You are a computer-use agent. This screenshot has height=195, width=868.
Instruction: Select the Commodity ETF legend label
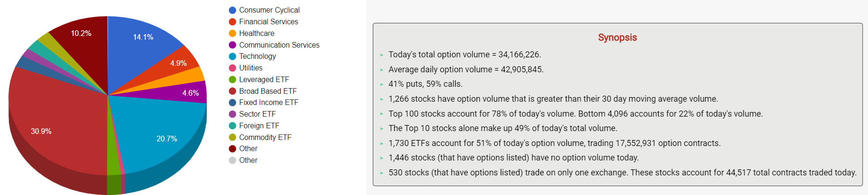point(265,138)
